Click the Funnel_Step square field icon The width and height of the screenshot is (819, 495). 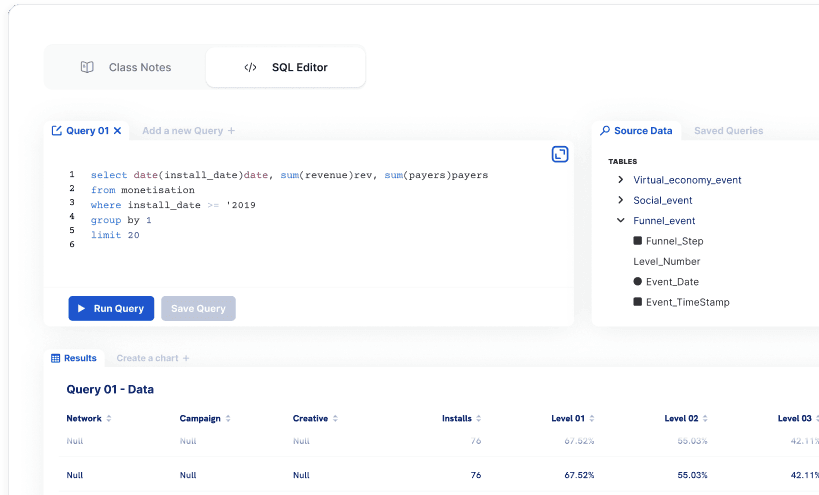[x=637, y=241]
